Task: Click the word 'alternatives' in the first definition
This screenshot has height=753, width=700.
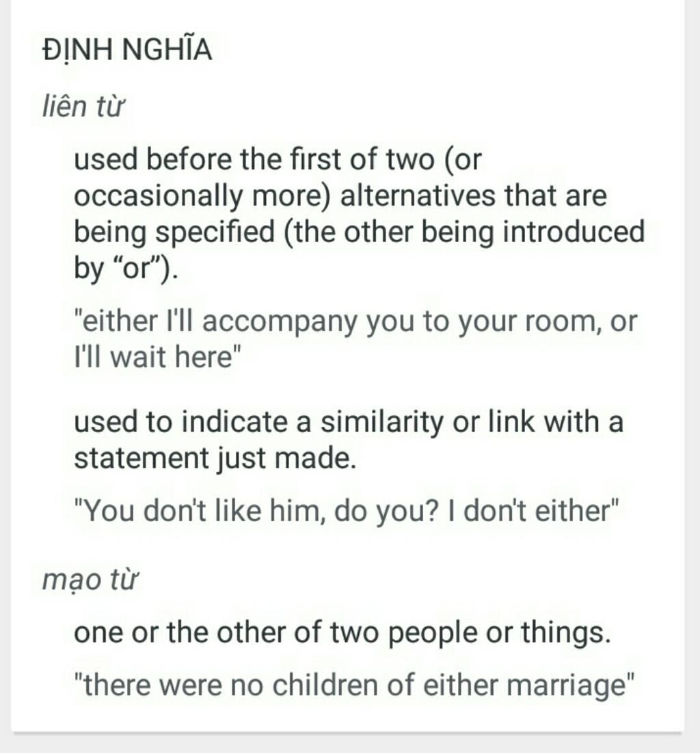Action: tap(418, 196)
